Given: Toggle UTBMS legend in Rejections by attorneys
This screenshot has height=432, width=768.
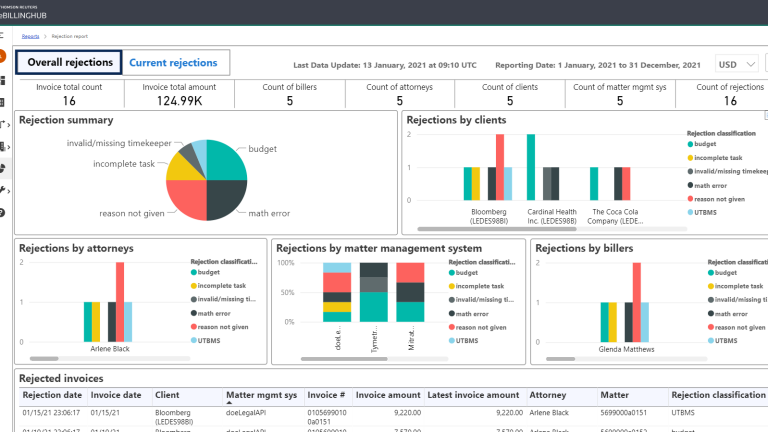Looking at the screenshot, I should (205, 340).
